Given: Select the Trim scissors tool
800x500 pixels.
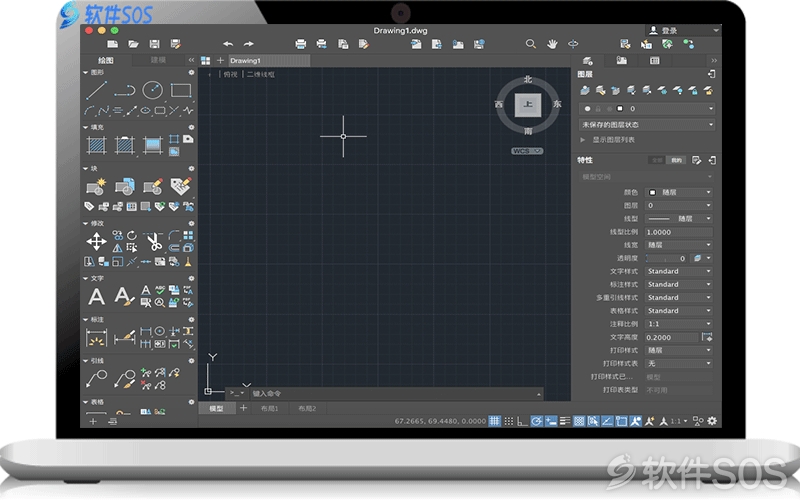Looking at the screenshot, I should point(153,241).
